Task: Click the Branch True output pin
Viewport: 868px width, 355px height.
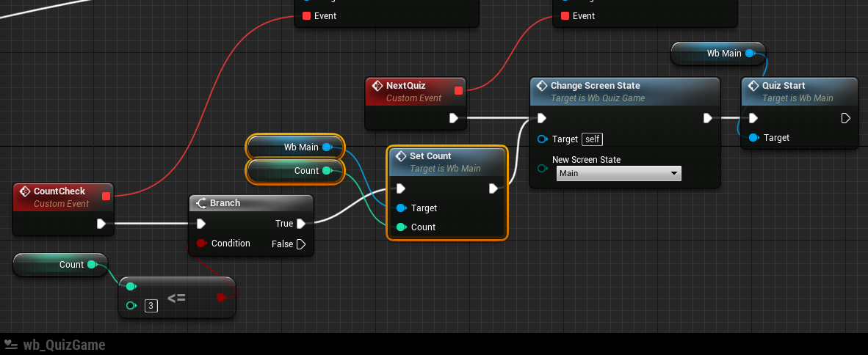Action: [x=301, y=224]
